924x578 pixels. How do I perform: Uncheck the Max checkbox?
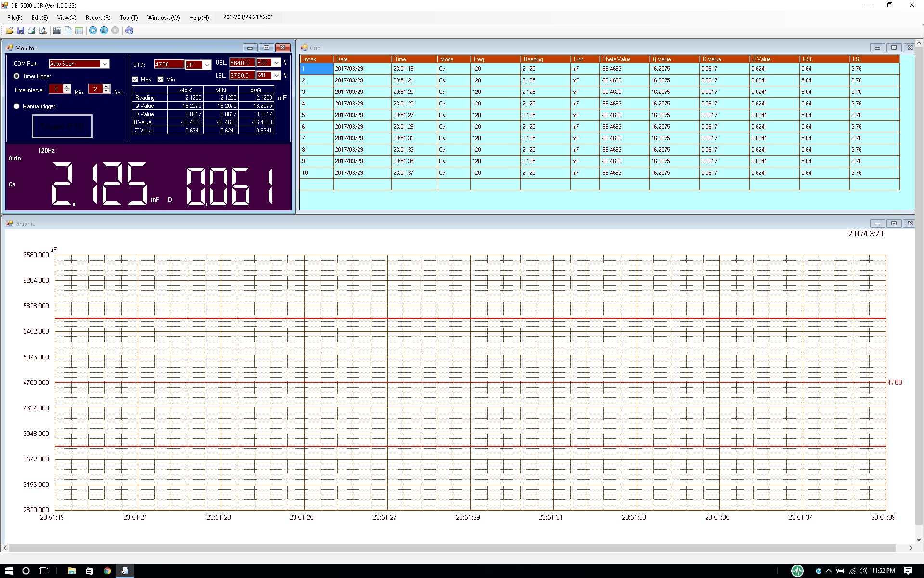pos(135,79)
